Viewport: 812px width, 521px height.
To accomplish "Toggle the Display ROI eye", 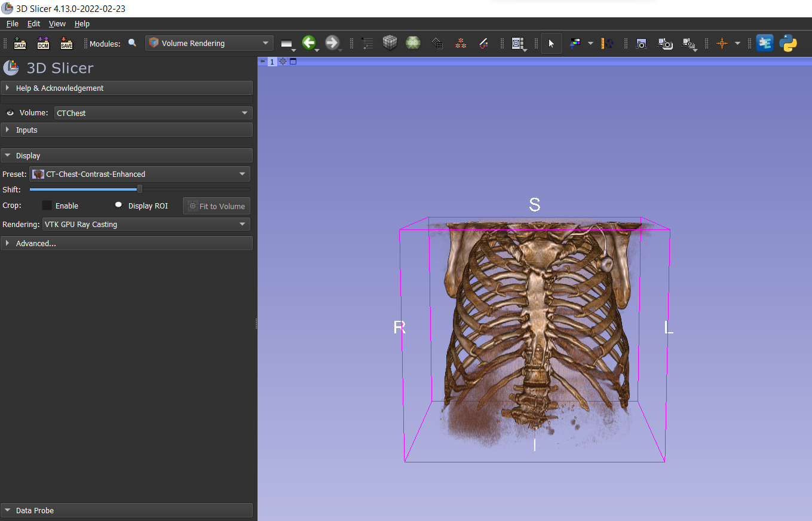I will (119, 205).
